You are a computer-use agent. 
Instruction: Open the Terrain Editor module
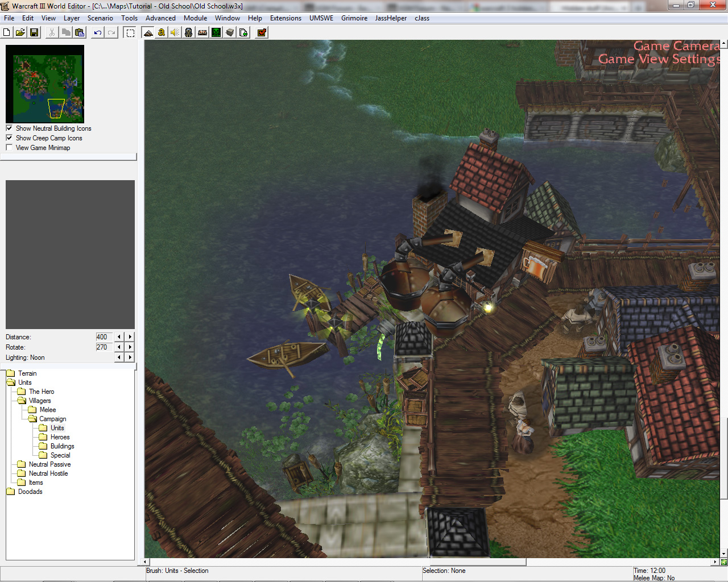pos(148,32)
